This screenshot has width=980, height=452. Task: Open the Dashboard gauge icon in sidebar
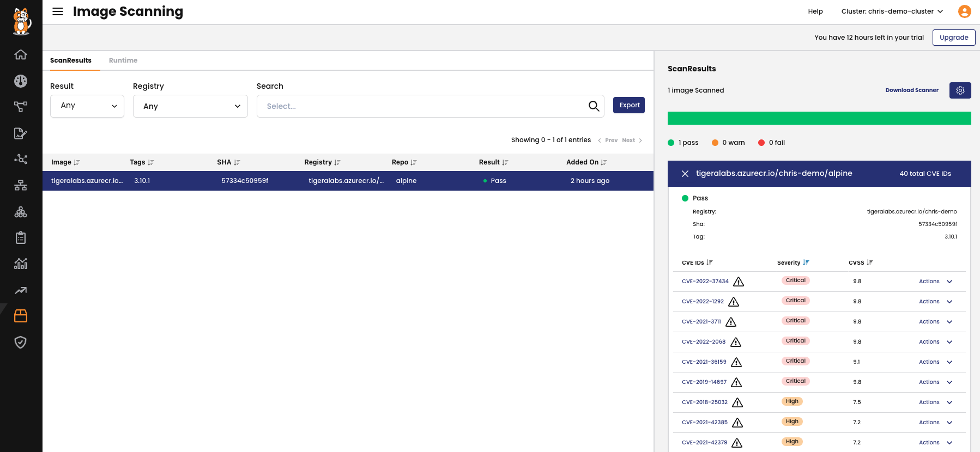[x=21, y=81]
